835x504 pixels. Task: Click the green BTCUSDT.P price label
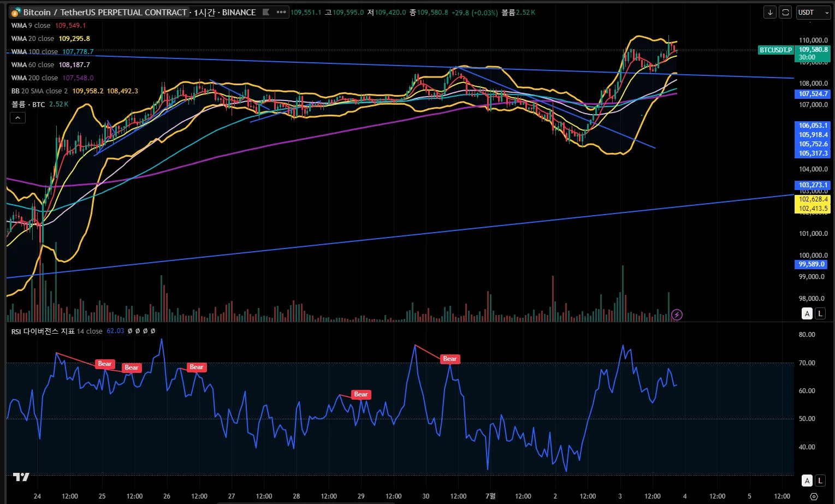coord(775,50)
